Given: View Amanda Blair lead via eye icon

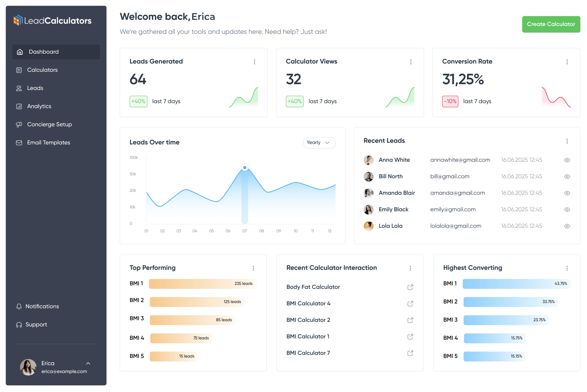Looking at the screenshot, I should point(567,193).
